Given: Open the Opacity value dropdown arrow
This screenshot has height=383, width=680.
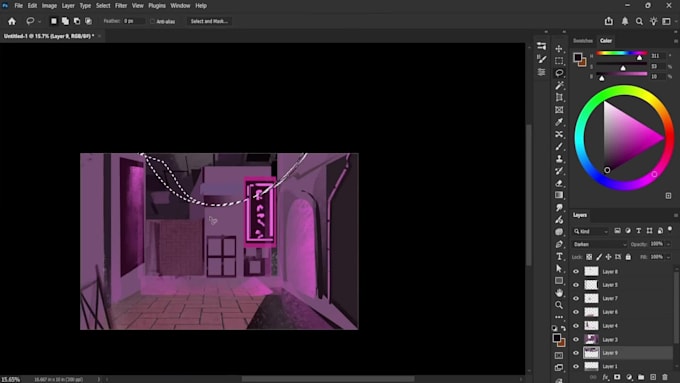Looking at the screenshot, I should click(668, 244).
